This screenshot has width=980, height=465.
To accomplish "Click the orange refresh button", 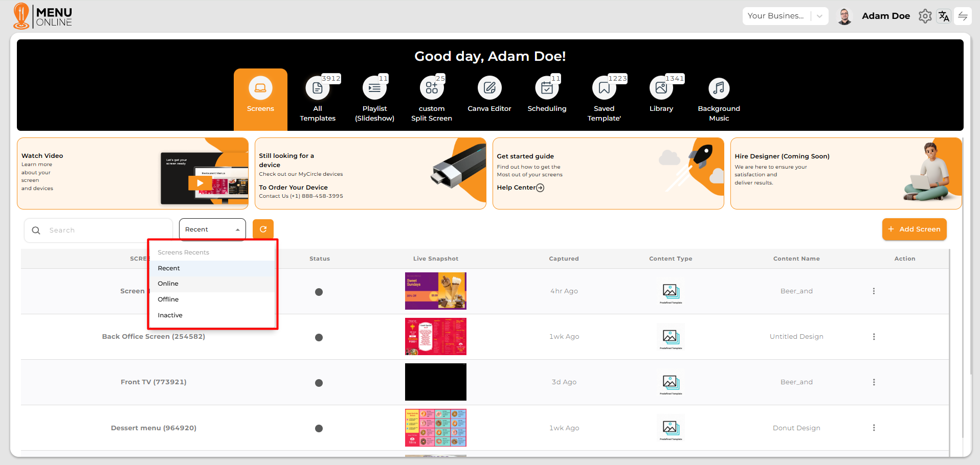I will [263, 229].
